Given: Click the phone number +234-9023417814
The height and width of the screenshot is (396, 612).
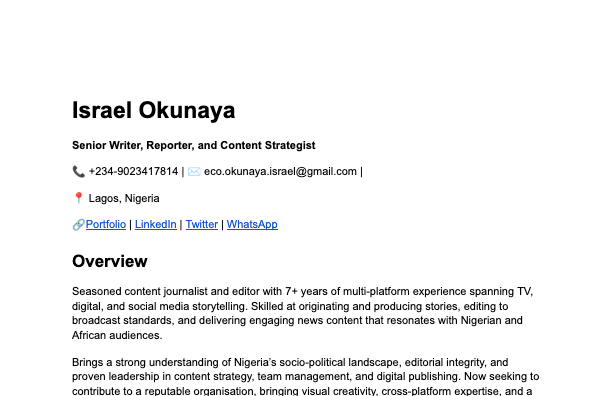Looking at the screenshot, I should tap(133, 171).
